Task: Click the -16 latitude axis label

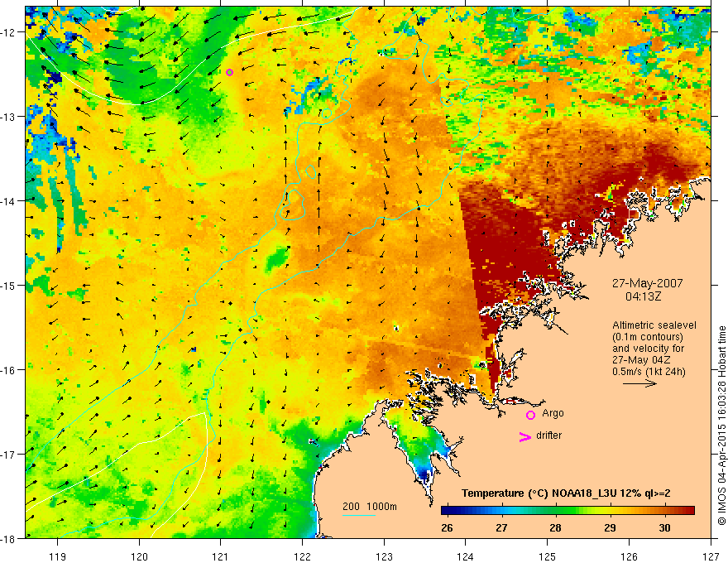Action: [8, 370]
